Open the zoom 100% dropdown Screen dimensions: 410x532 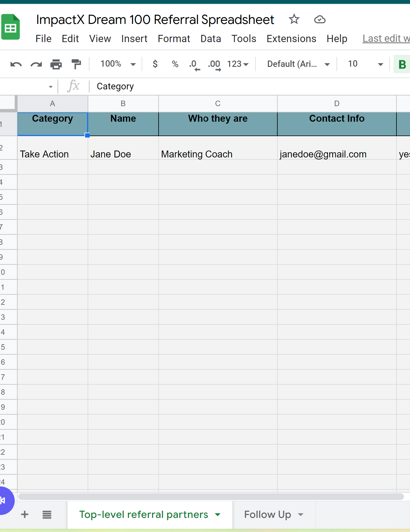[x=118, y=64]
